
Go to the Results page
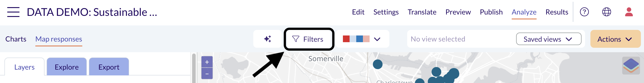tap(557, 12)
